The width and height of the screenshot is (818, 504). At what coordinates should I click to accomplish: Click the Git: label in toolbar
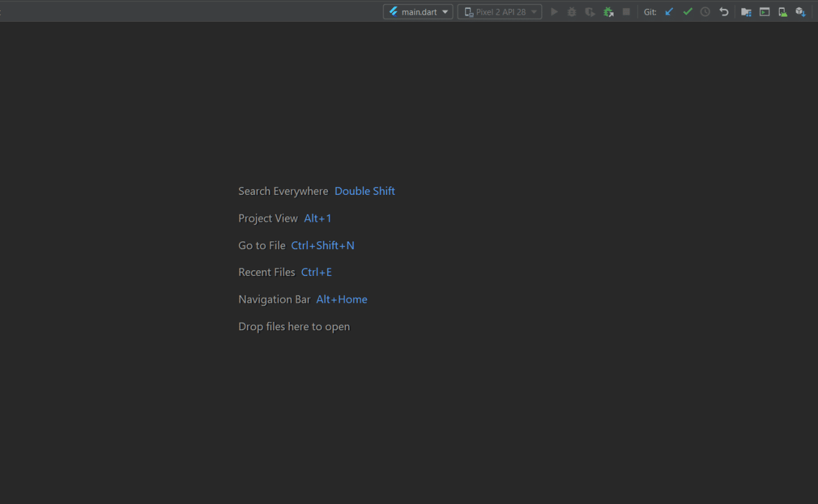[650, 12]
